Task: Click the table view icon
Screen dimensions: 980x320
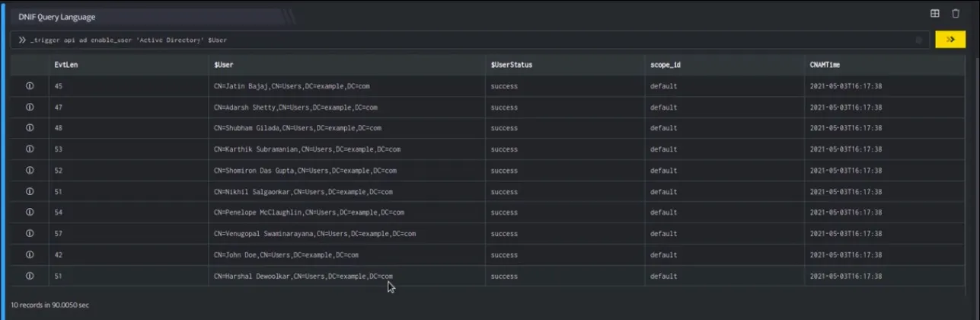Action: tap(935, 14)
